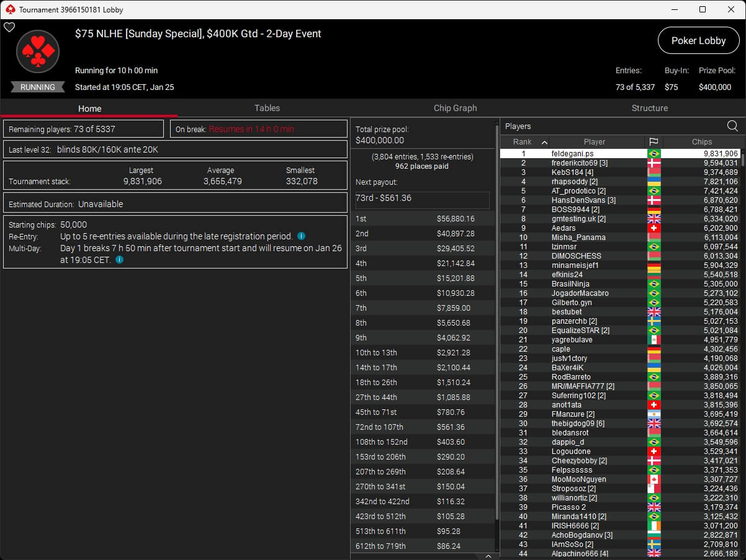The height and width of the screenshot is (560, 746).
Task: Click the PokerStars icon in title bar
Action: (x=9, y=9)
